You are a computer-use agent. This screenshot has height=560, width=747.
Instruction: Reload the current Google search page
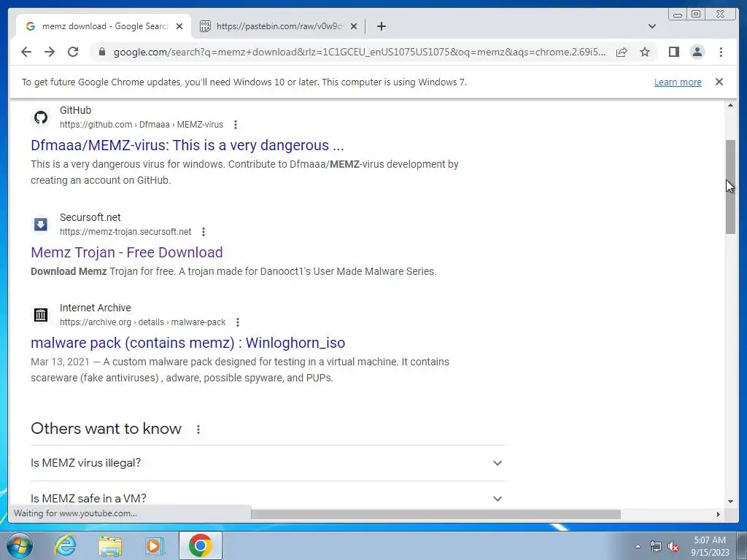(73, 52)
